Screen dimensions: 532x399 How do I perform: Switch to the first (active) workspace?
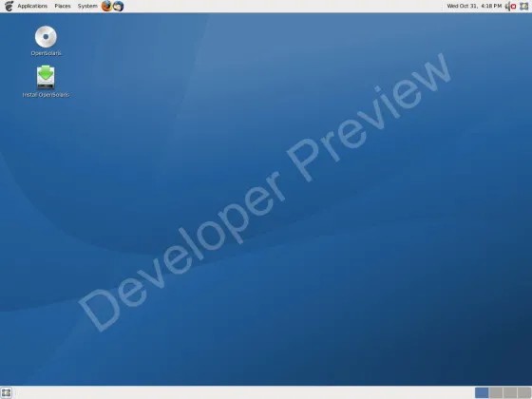point(482,393)
